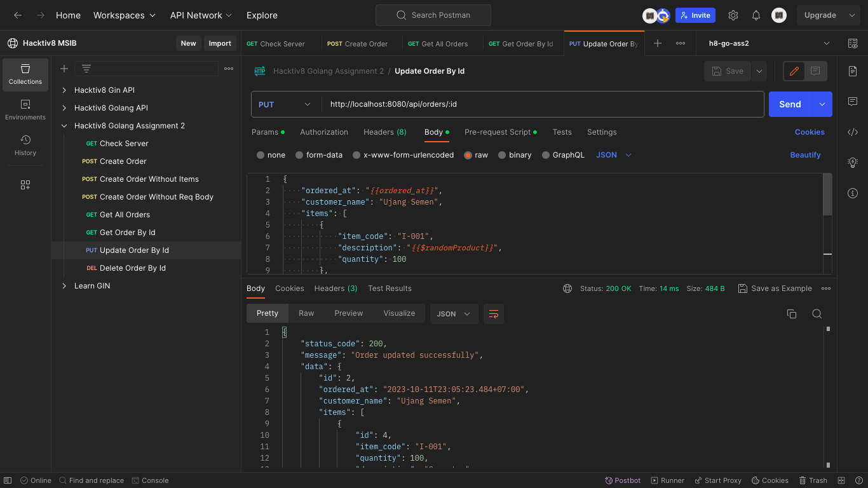Add a new request tab with plus
Screen dimensions: 868x488
point(658,43)
